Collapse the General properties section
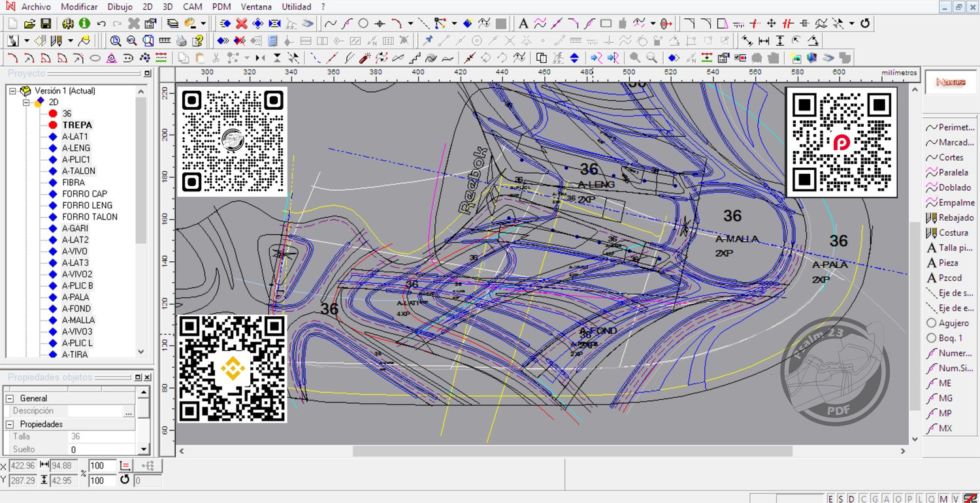980x503 pixels. pos(9,398)
